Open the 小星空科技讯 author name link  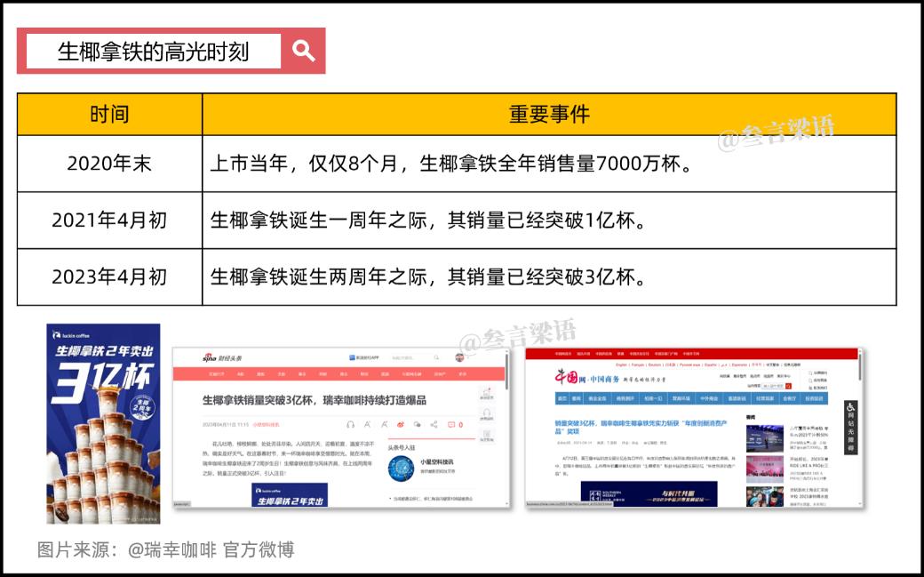pyautogui.click(x=436, y=462)
